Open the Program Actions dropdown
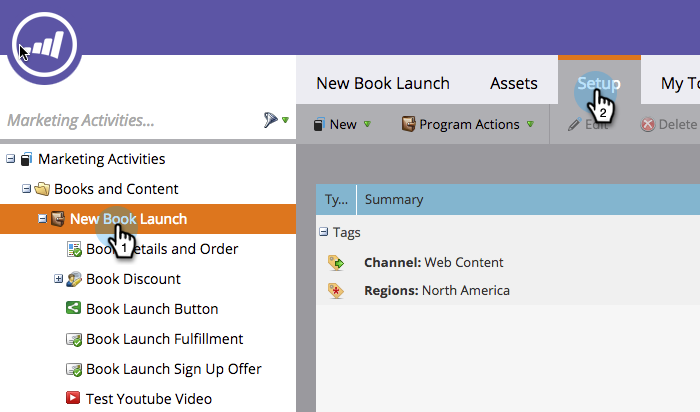 [x=467, y=125]
